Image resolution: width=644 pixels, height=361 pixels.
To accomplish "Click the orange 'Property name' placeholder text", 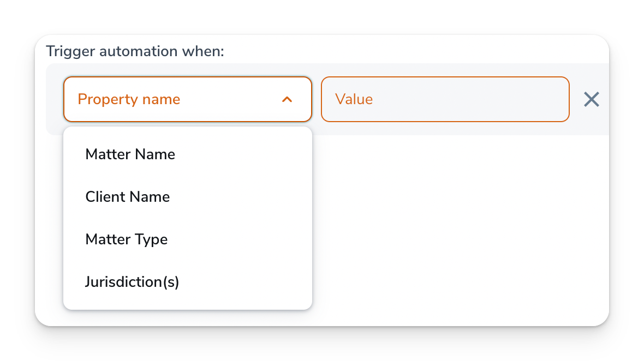I will [x=129, y=99].
